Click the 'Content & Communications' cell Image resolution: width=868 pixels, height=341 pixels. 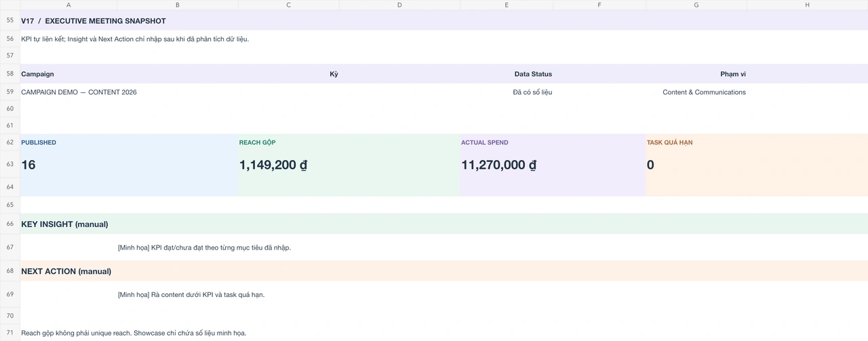pos(704,92)
